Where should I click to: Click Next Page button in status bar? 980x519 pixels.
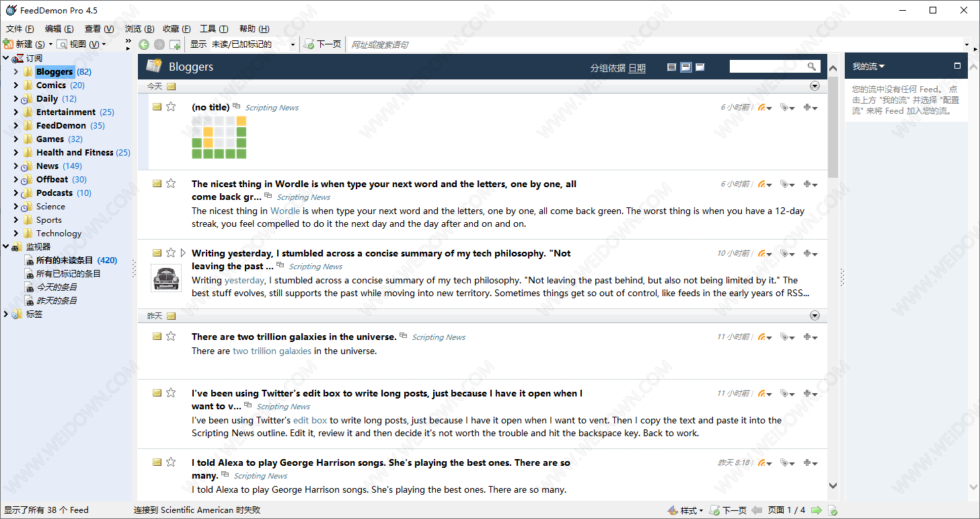point(728,510)
